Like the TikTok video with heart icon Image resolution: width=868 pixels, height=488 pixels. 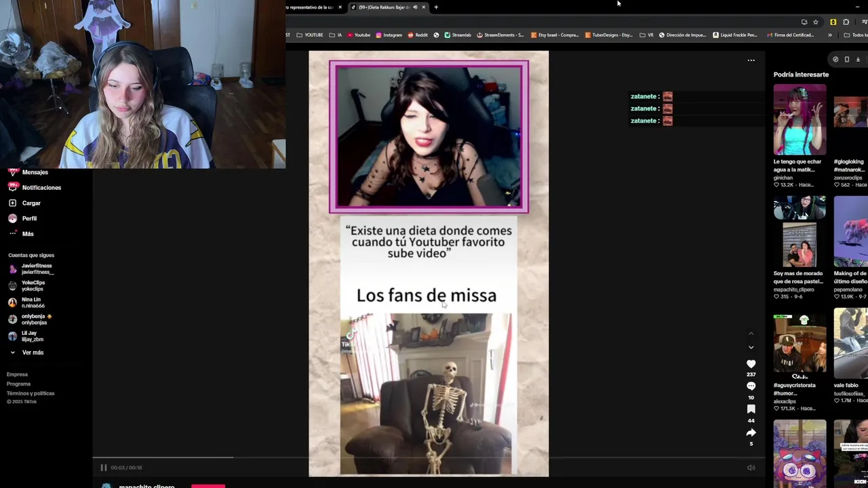[x=751, y=364]
